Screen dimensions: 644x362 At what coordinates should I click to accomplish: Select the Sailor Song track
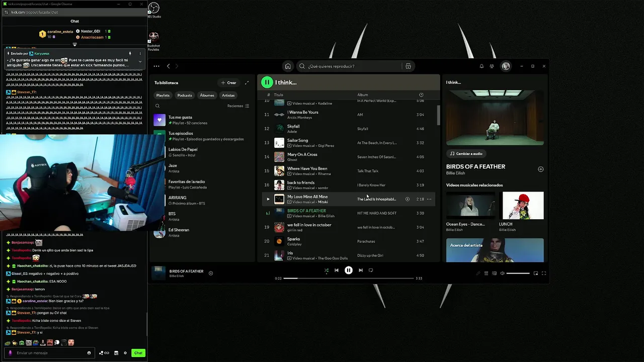pos(348,143)
